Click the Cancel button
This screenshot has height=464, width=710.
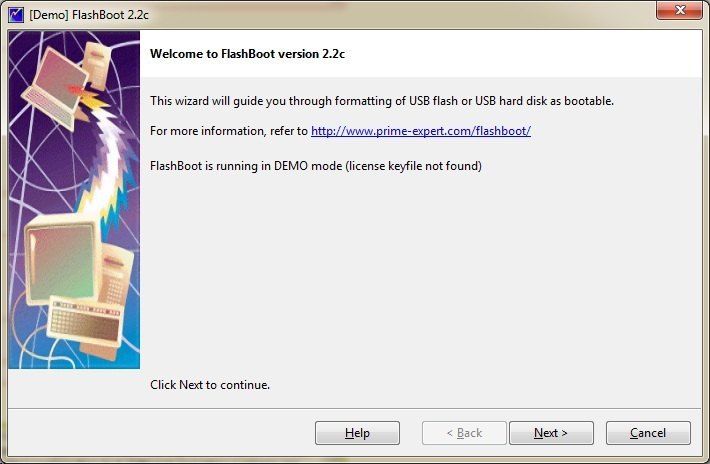pyautogui.click(x=648, y=433)
